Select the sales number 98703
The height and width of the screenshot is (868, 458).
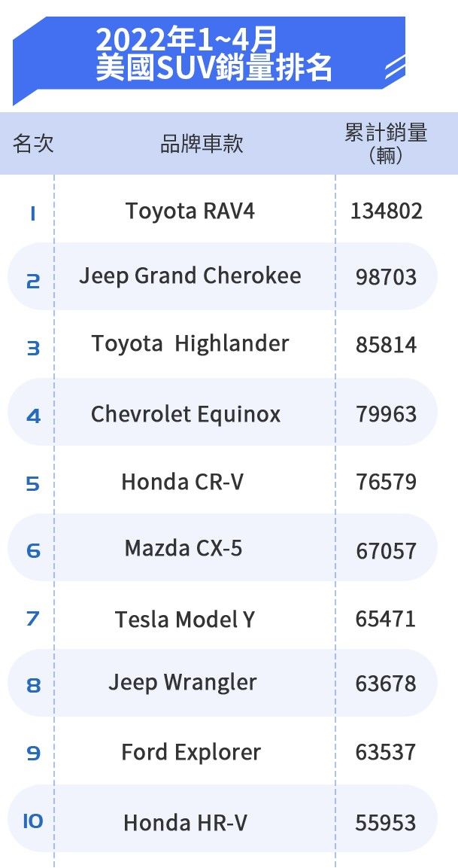pyautogui.click(x=386, y=278)
